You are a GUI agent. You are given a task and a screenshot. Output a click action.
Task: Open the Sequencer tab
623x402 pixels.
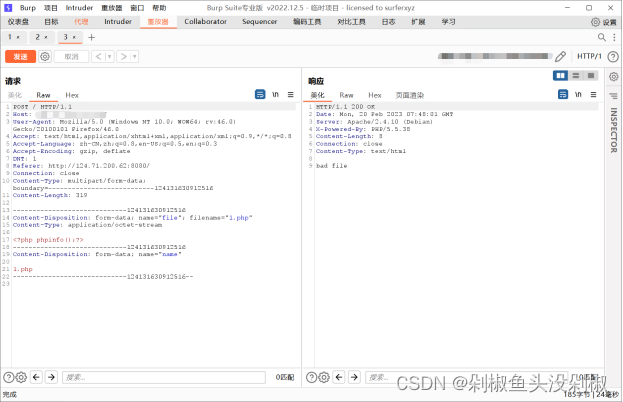259,22
